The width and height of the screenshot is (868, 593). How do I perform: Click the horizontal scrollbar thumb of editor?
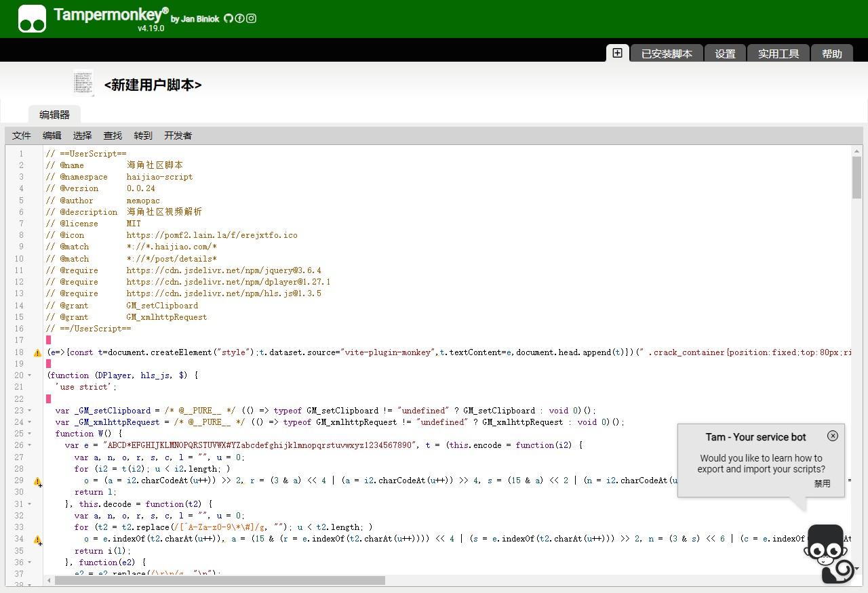tap(220, 580)
